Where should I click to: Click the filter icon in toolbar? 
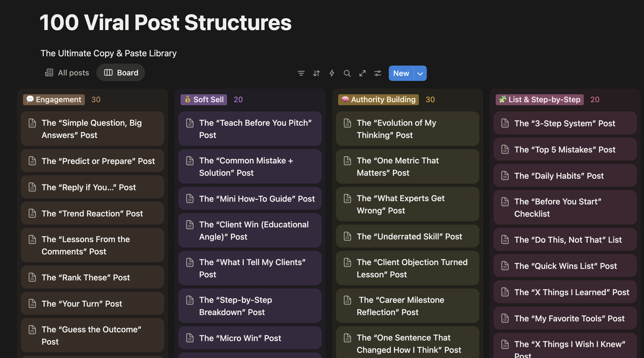point(301,73)
